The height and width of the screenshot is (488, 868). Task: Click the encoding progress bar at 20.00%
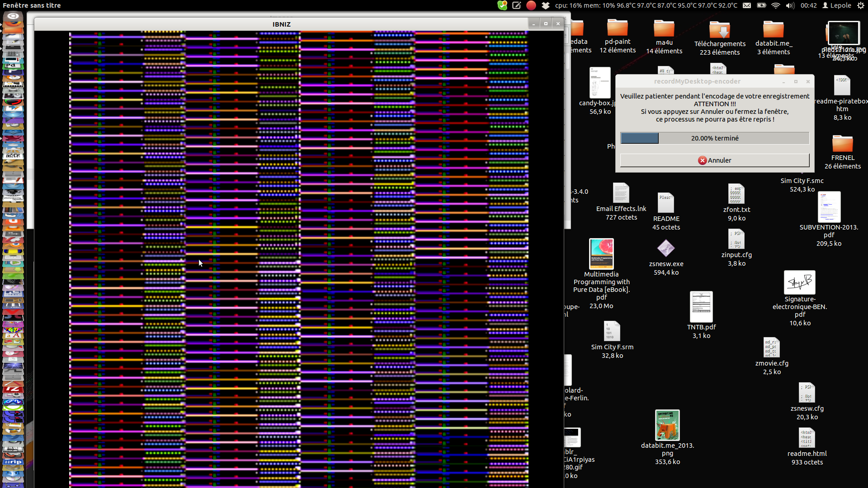point(714,138)
